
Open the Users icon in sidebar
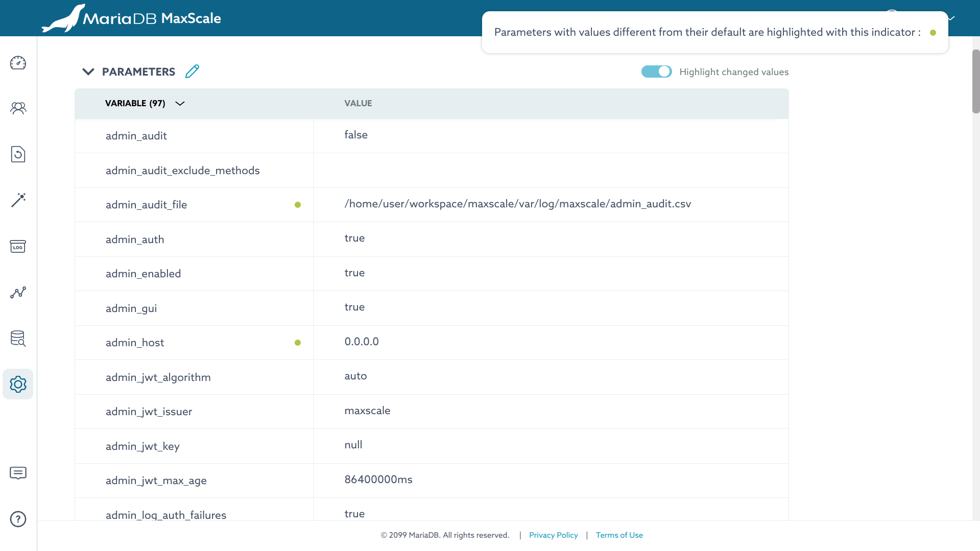coord(18,108)
